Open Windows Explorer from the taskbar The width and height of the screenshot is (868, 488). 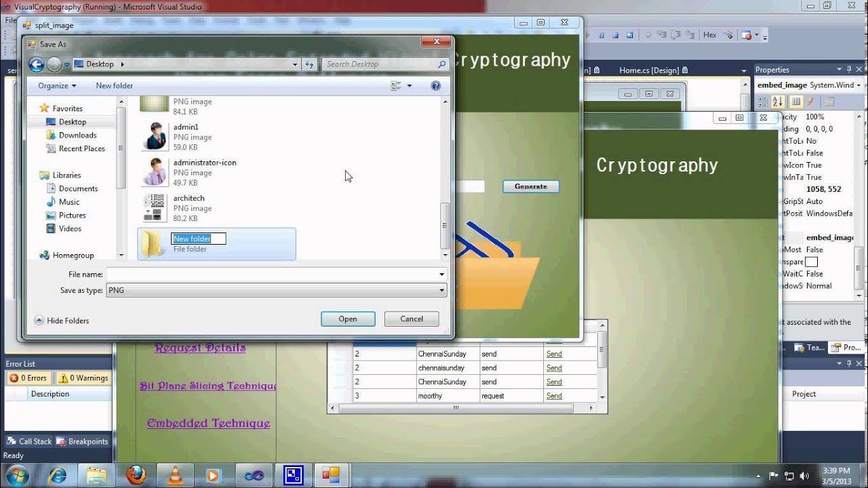pyautogui.click(x=96, y=476)
